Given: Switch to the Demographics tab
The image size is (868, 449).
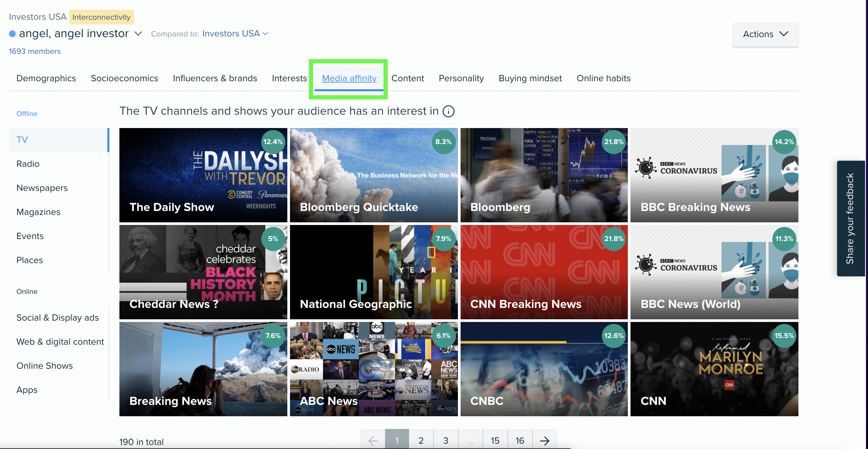Looking at the screenshot, I should tap(46, 78).
